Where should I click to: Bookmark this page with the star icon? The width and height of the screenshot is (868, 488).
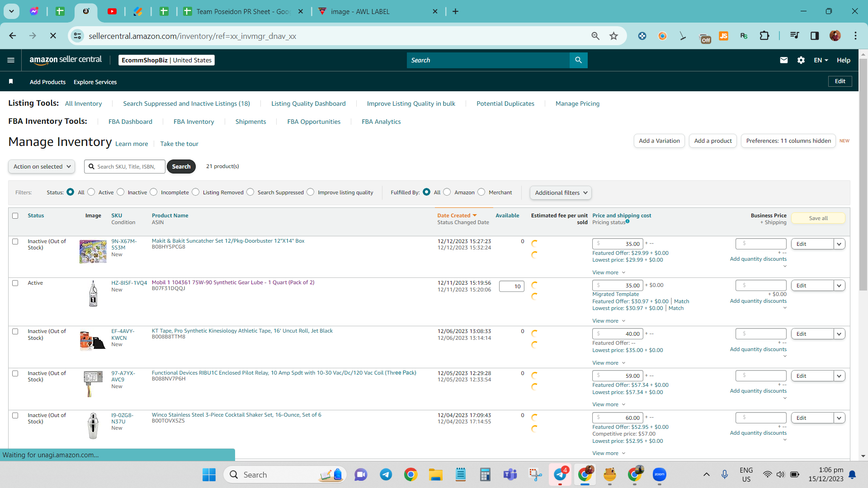pos(613,36)
